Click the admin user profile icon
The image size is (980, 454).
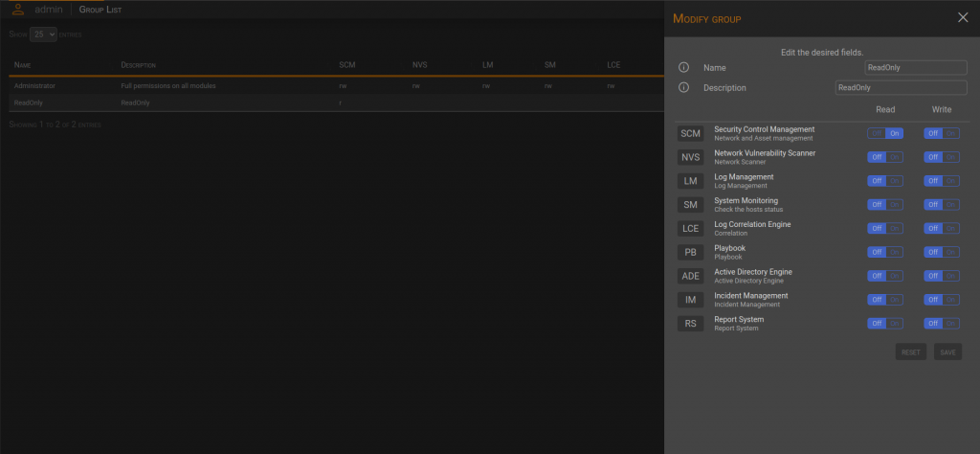pos(18,10)
